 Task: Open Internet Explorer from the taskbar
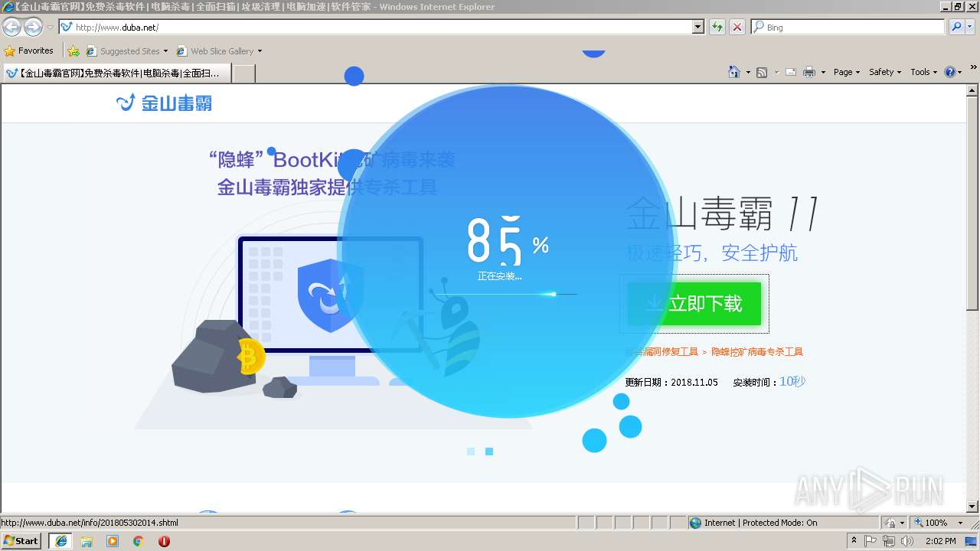point(60,541)
